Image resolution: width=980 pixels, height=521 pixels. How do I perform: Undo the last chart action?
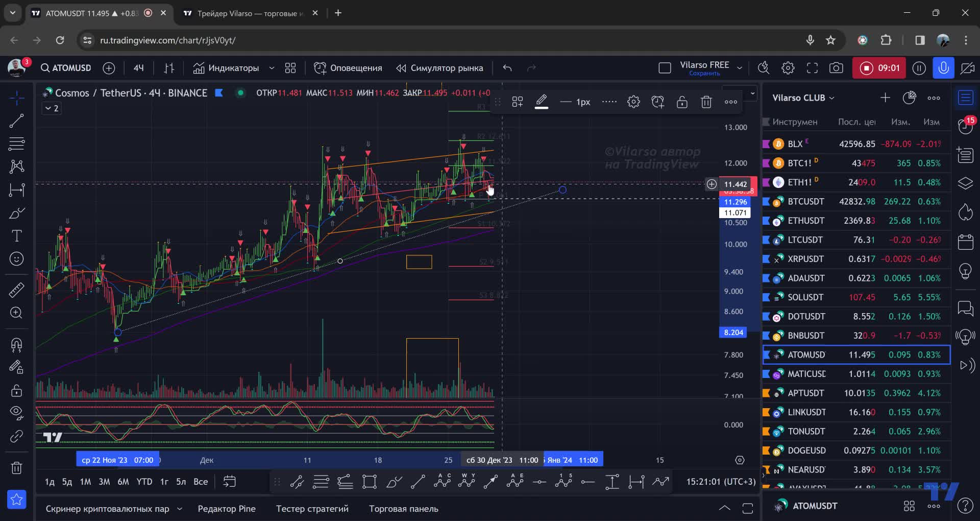click(507, 68)
